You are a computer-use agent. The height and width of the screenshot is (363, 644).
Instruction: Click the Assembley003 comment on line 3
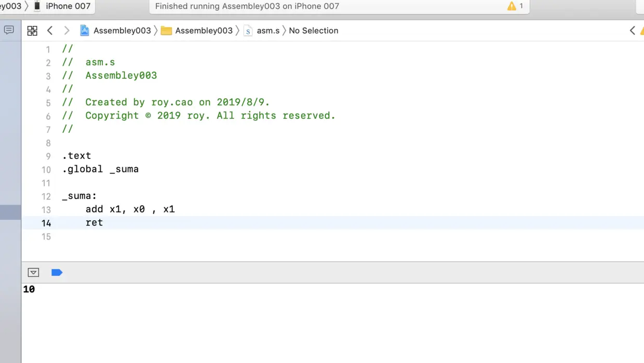pyautogui.click(x=110, y=76)
